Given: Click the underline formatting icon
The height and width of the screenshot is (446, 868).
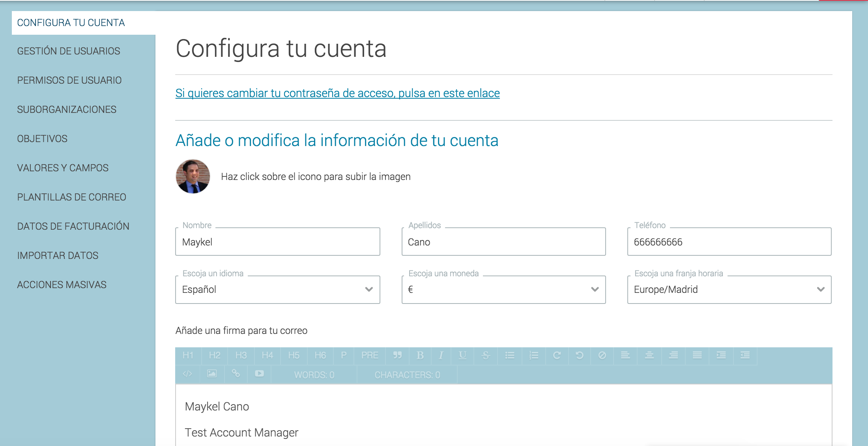Looking at the screenshot, I should 462,356.
